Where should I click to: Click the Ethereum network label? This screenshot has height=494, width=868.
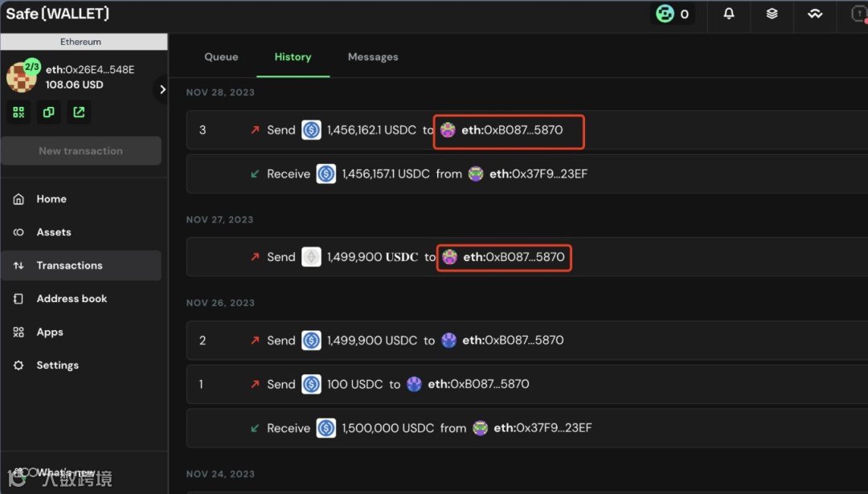[x=81, y=42]
